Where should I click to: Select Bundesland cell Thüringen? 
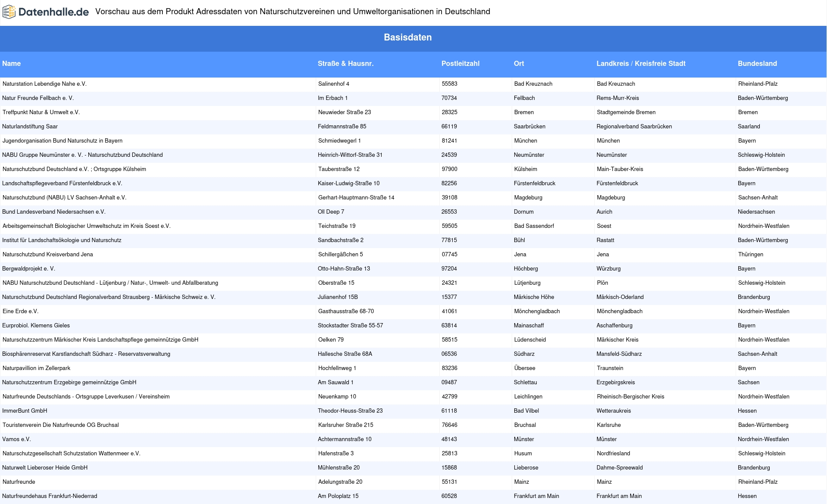pyautogui.click(x=751, y=255)
